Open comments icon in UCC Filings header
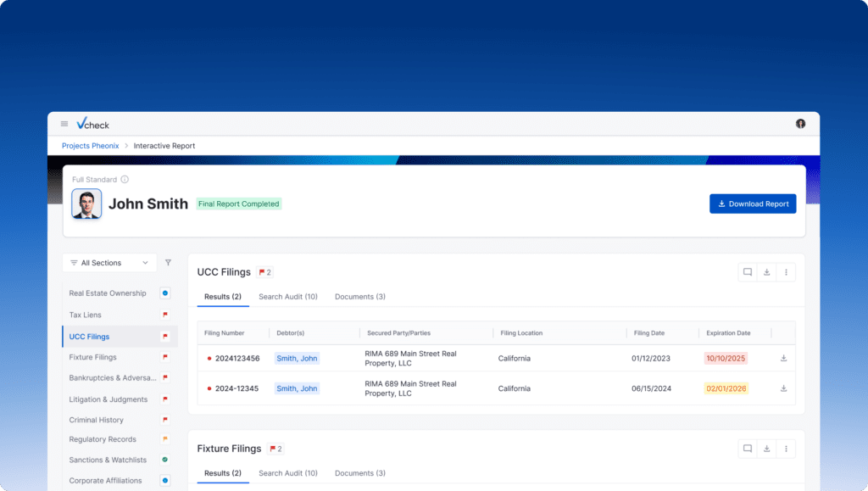 748,272
